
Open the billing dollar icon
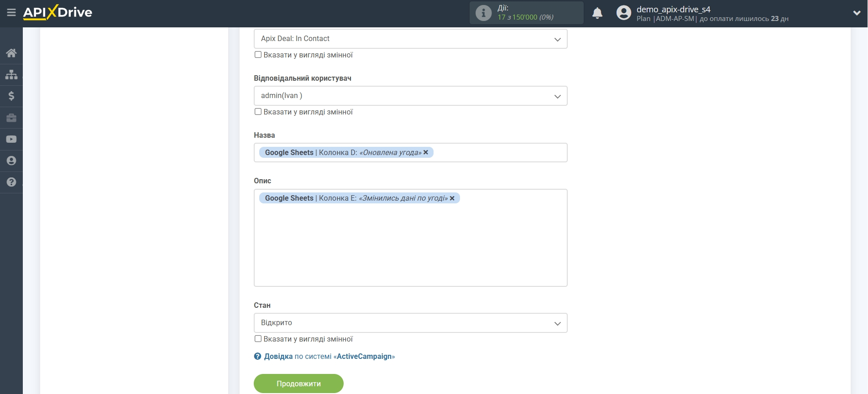pos(11,96)
